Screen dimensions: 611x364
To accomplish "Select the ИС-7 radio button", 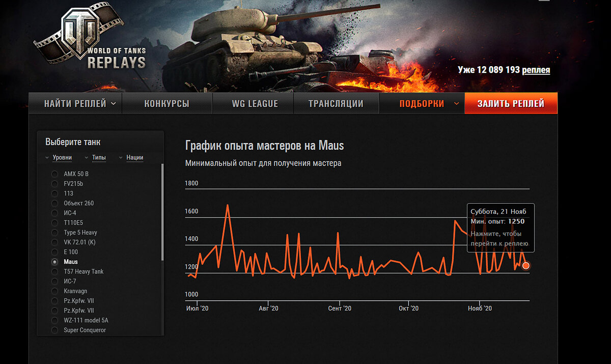I will coord(54,282).
